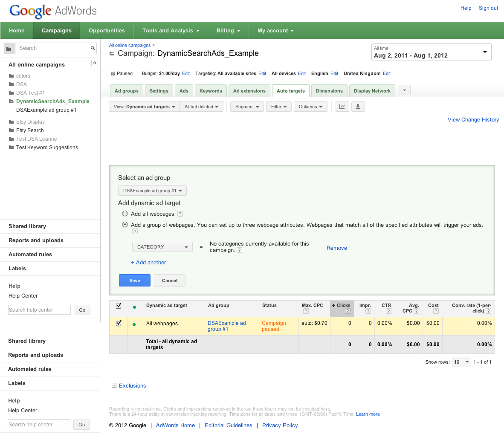Click folder icon next to colors campaign
Image resolution: width=504 pixels, height=437 pixels.
(11, 76)
